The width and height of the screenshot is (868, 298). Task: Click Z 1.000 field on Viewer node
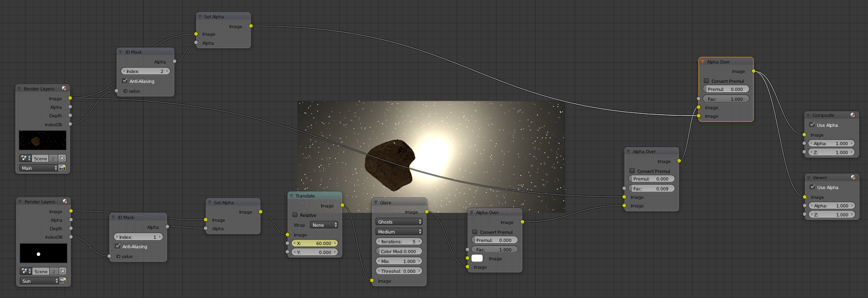[832, 215]
